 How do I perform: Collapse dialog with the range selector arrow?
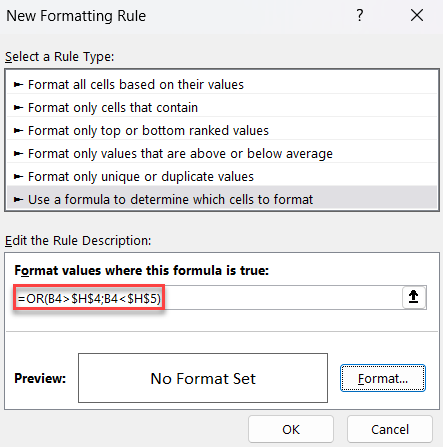point(414,297)
